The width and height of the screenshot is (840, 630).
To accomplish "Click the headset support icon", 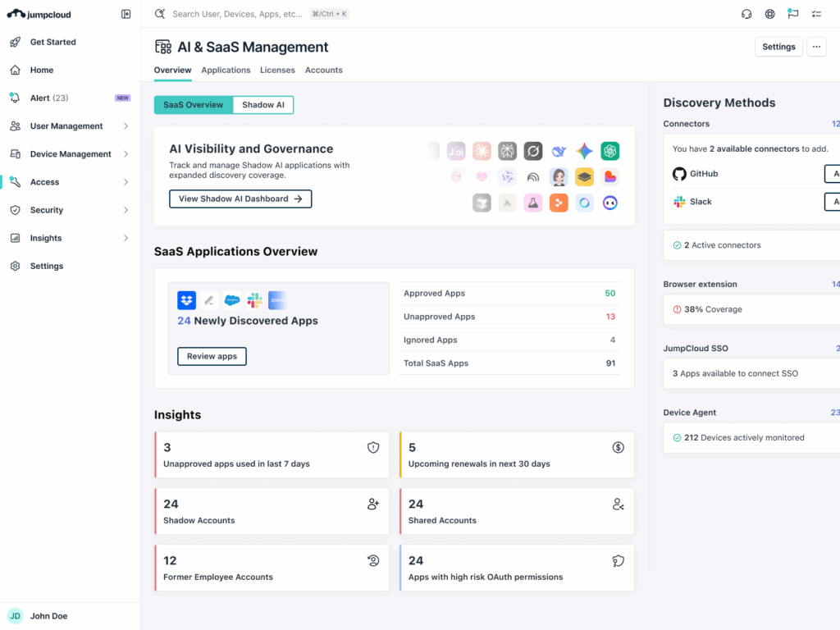I will click(x=746, y=14).
